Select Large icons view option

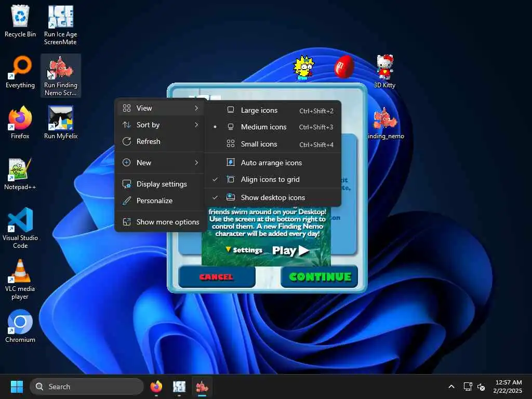click(273, 110)
